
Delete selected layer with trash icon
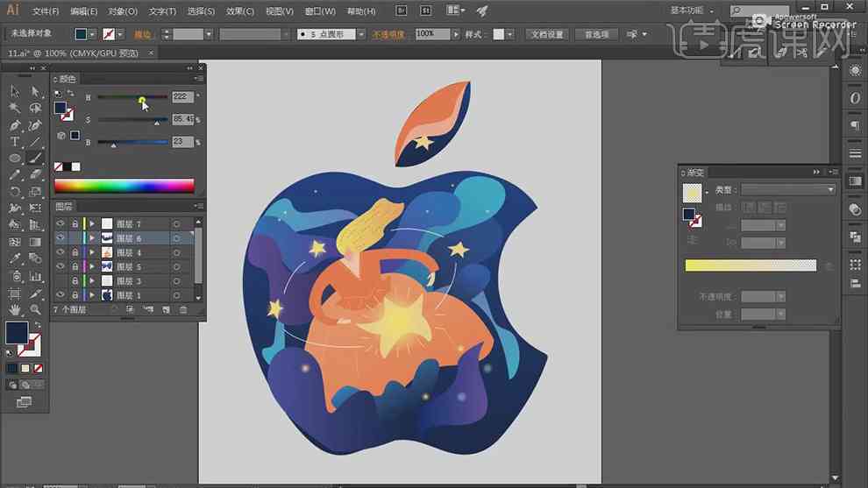click(183, 310)
